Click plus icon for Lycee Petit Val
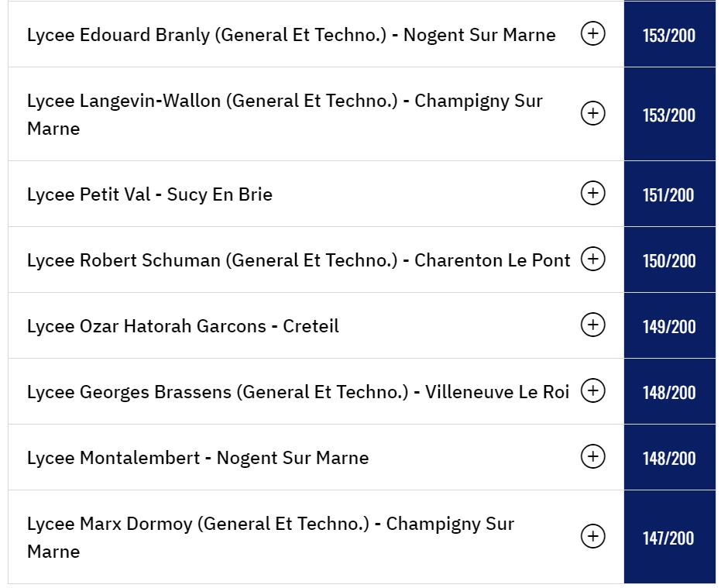The height and width of the screenshot is (588, 721). 593,194
